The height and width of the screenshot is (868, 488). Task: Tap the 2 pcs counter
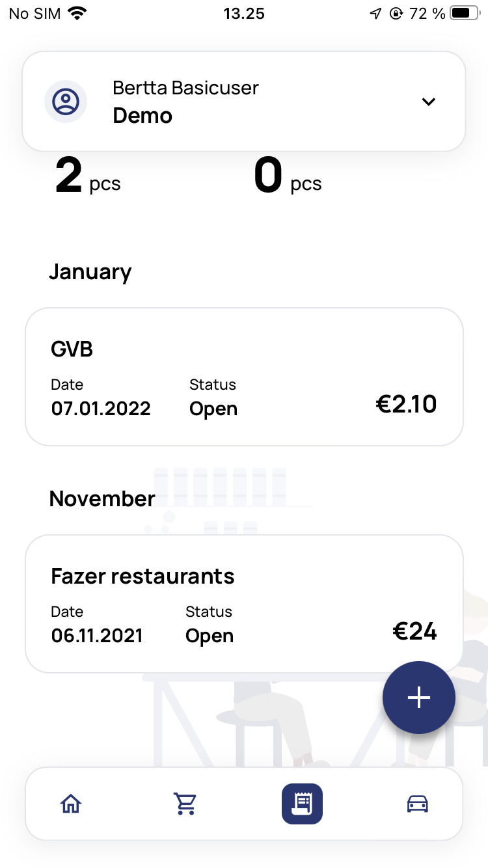(88, 177)
